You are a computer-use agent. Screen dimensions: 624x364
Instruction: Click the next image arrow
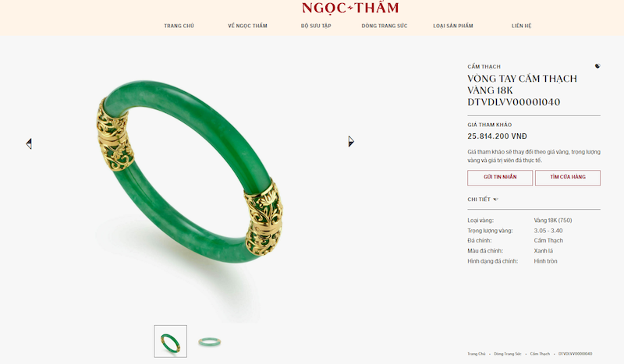coord(351,141)
